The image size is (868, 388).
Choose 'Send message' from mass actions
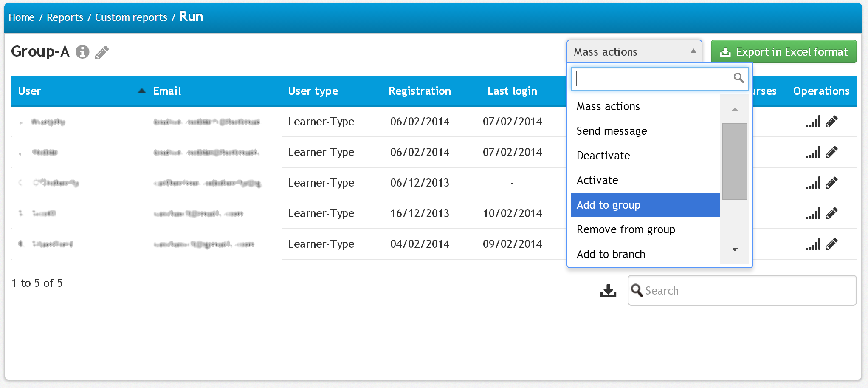612,131
